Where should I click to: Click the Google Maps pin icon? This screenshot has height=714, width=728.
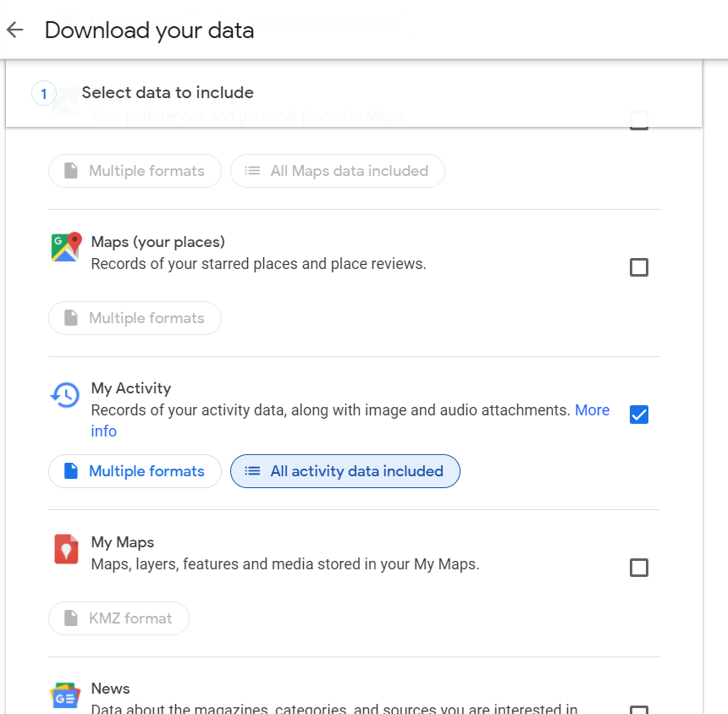pyautogui.click(x=66, y=247)
